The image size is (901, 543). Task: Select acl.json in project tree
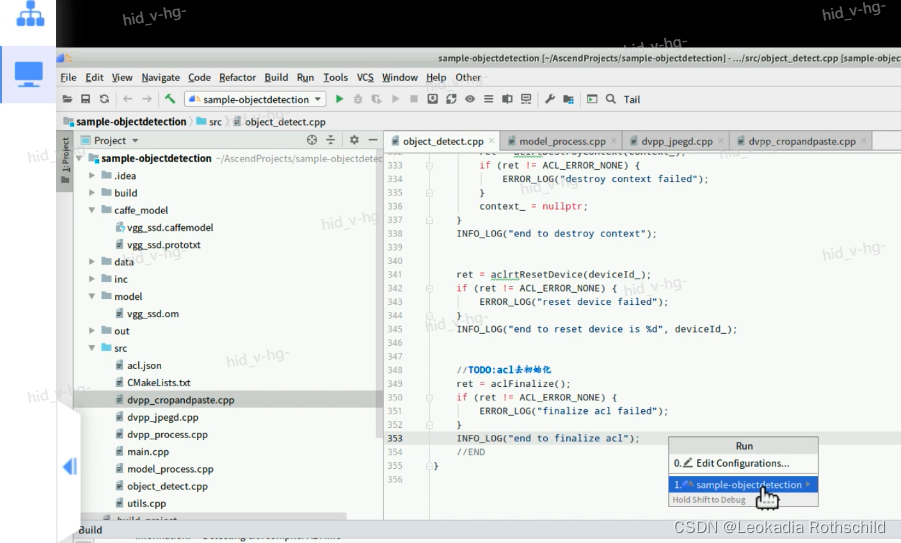point(144,365)
